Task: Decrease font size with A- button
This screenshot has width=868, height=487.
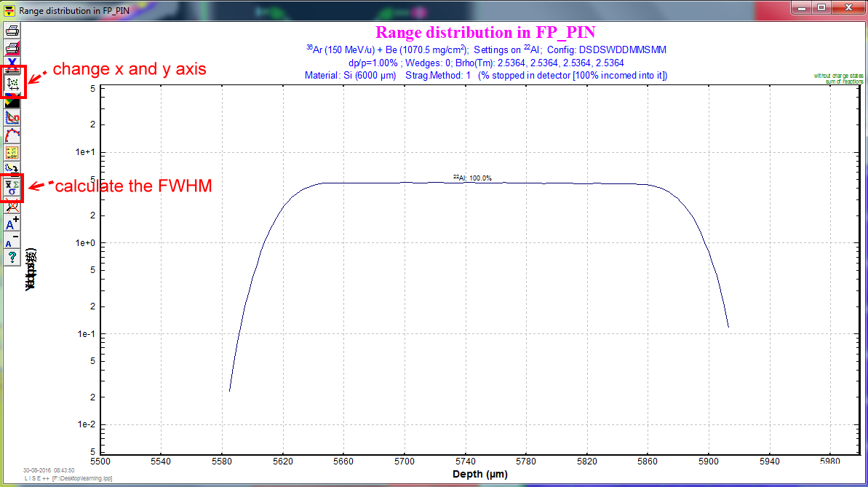Action: [12, 241]
